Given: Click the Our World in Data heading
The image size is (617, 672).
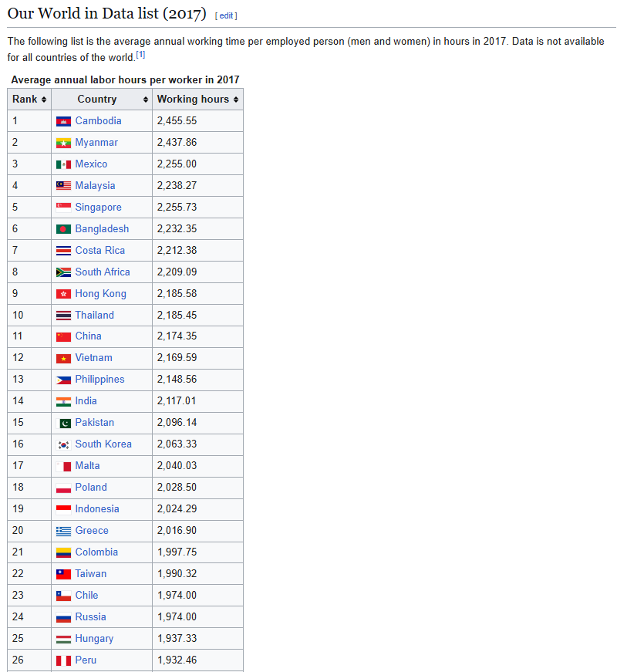Looking at the screenshot, I should [x=106, y=14].
